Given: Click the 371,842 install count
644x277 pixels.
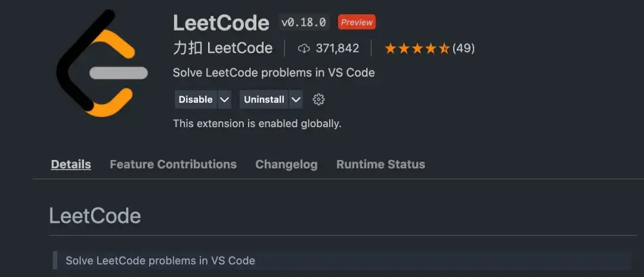Looking at the screenshot, I should point(338,48).
